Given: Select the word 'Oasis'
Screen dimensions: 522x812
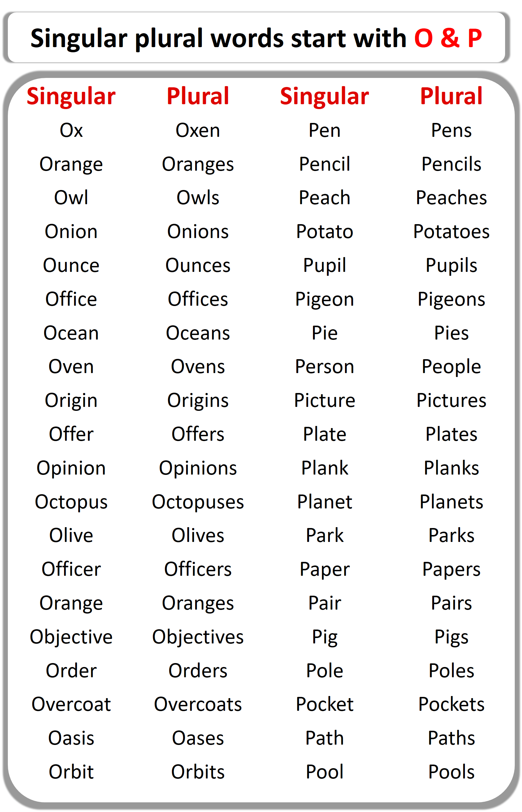Looking at the screenshot, I should click(x=71, y=738).
